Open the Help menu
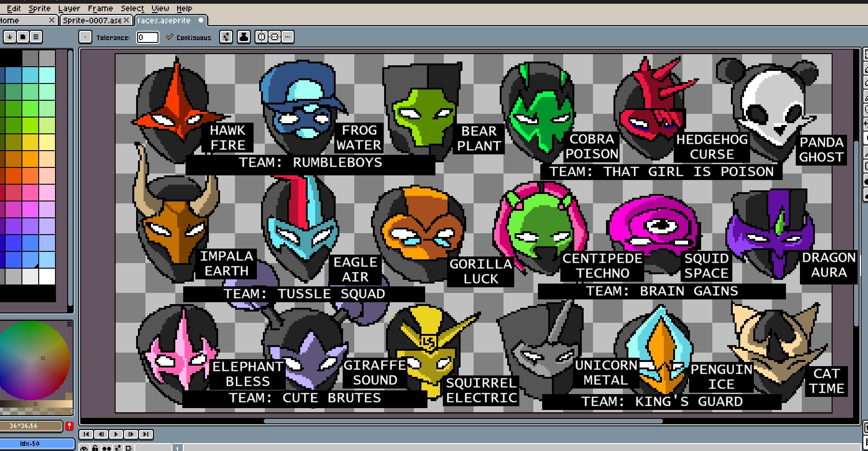The image size is (868, 451). coord(184,8)
